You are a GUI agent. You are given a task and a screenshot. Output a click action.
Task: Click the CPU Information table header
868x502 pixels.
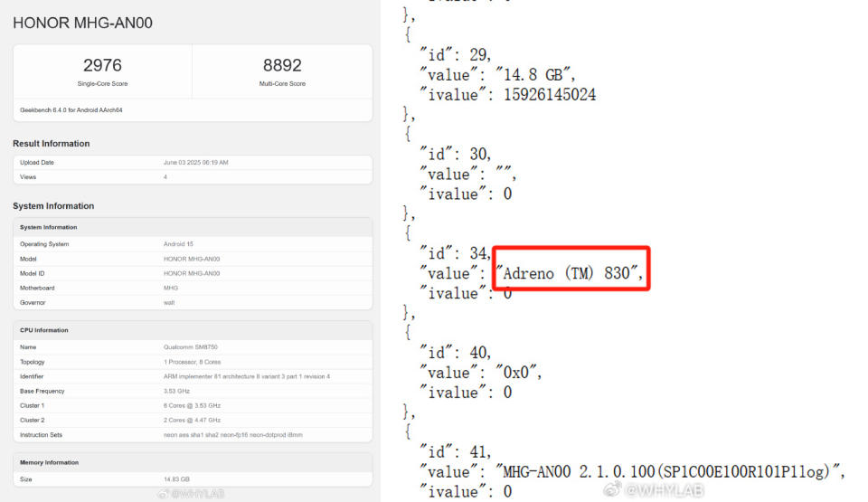click(x=44, y=330)
